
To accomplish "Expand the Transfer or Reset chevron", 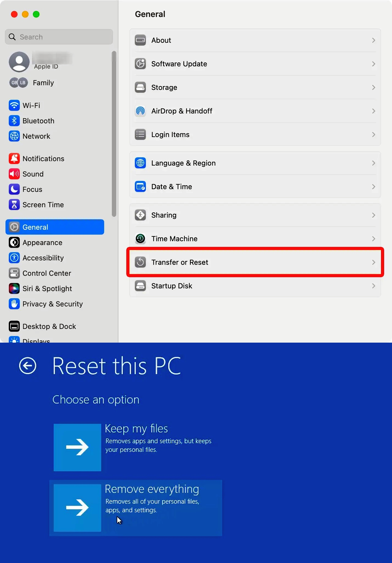I will [374, 262].
